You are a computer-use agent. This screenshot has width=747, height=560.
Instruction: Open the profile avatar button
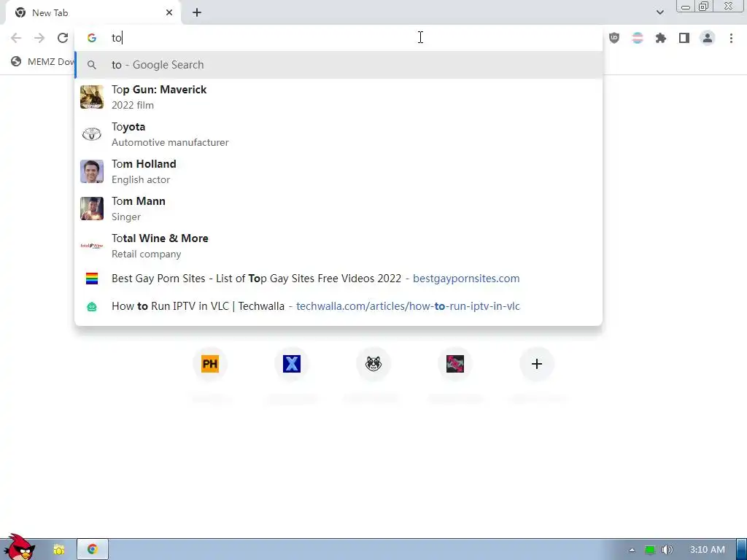coord(708,38)
